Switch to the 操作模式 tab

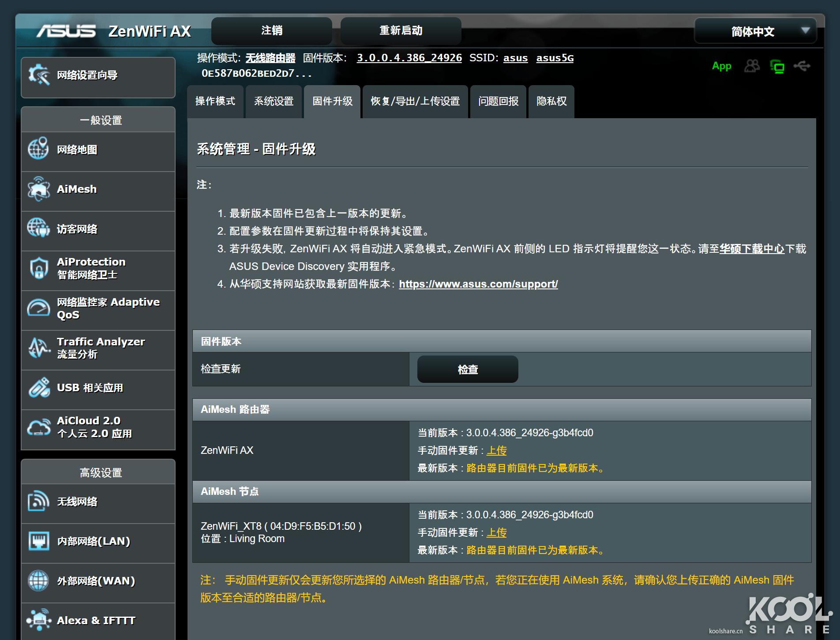(x=215, y=101)
